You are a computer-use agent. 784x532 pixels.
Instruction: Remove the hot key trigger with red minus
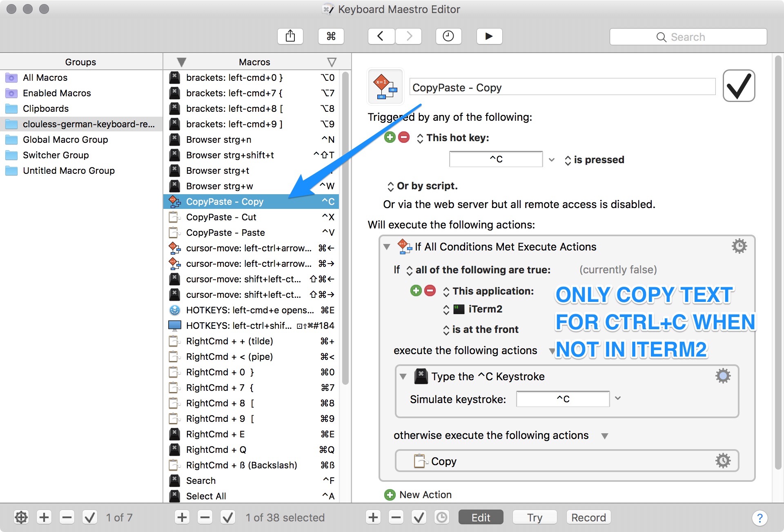point(404,137)
